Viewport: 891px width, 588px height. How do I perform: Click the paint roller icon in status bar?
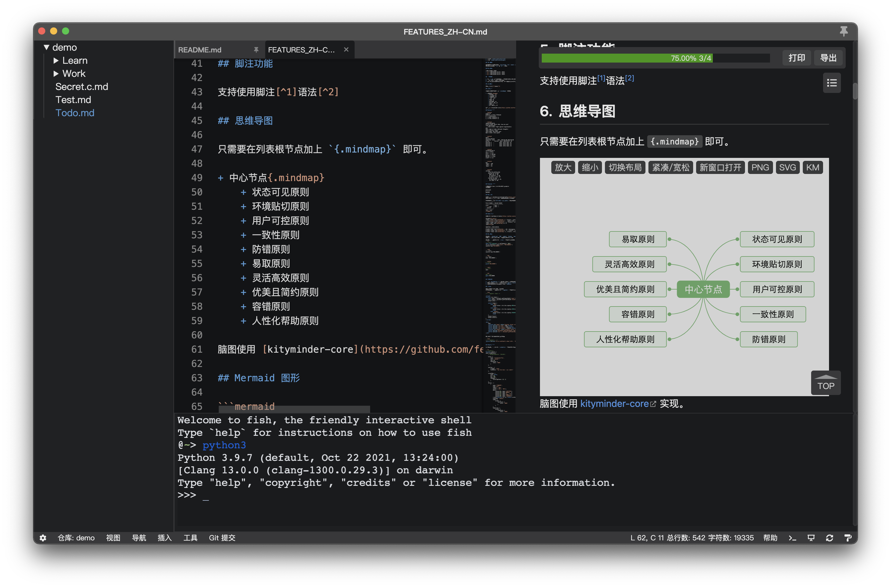(848, 538)
